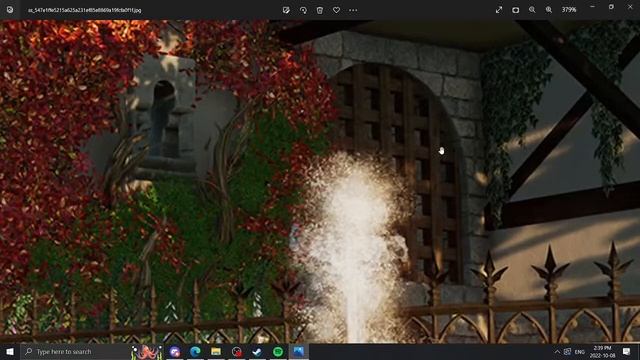Zoom out of the photo
This screenshot has height=360, width=640.
pos(532,10)
